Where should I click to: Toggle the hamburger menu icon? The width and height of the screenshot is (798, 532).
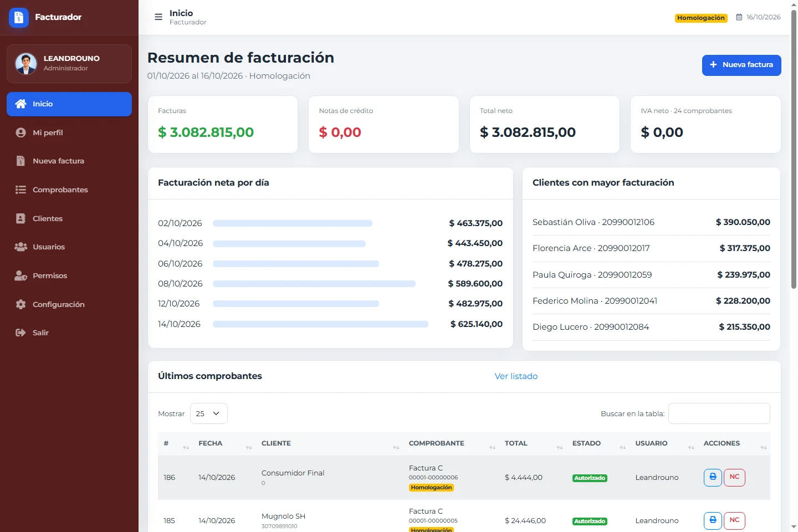tap(158, 17)
